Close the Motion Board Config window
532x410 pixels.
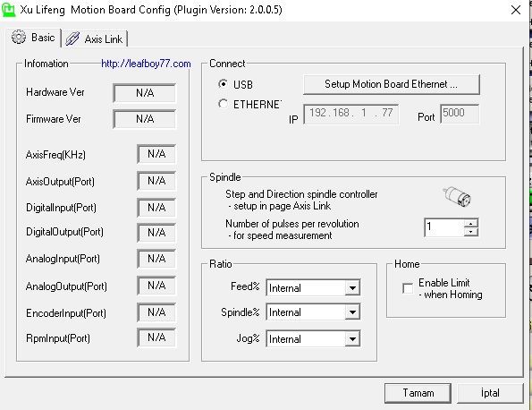click(516, 10)
